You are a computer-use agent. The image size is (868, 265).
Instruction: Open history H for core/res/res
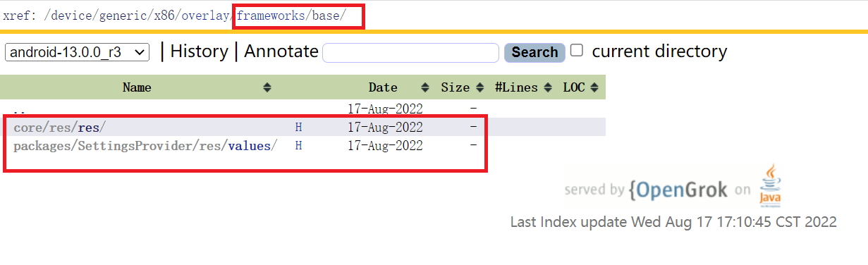[298, 128]
